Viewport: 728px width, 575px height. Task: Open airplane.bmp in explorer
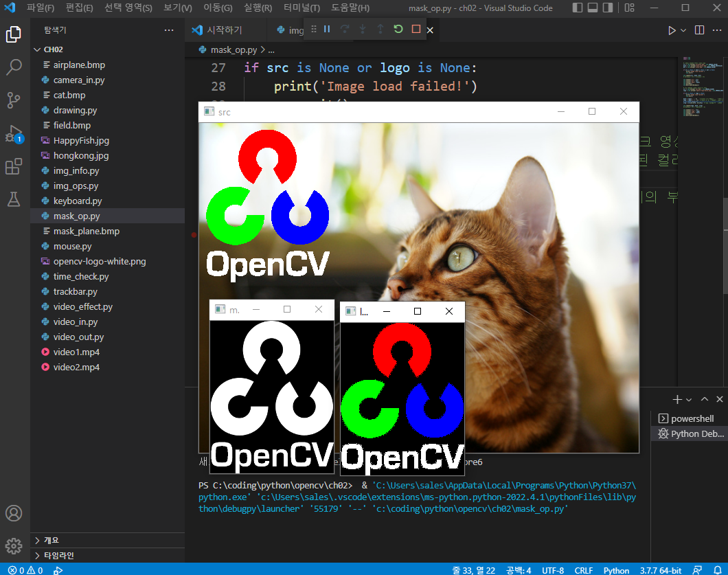pos(79,65)
